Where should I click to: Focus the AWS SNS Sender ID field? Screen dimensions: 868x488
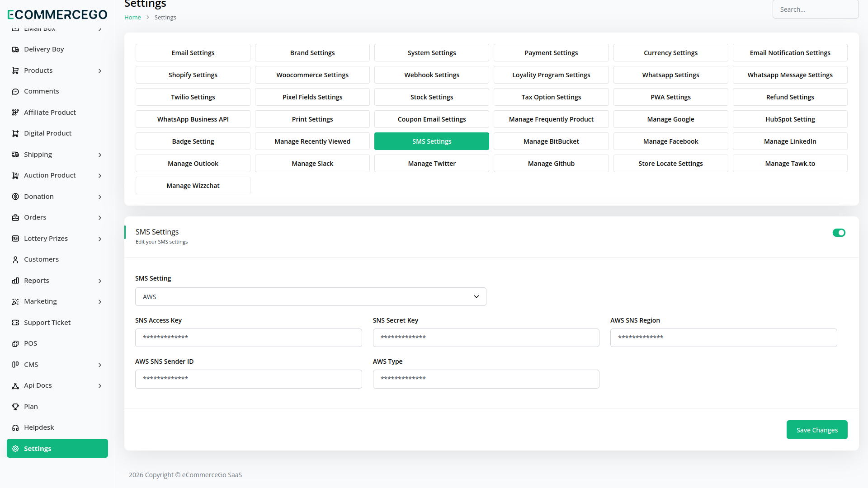(x=249, y=379)
